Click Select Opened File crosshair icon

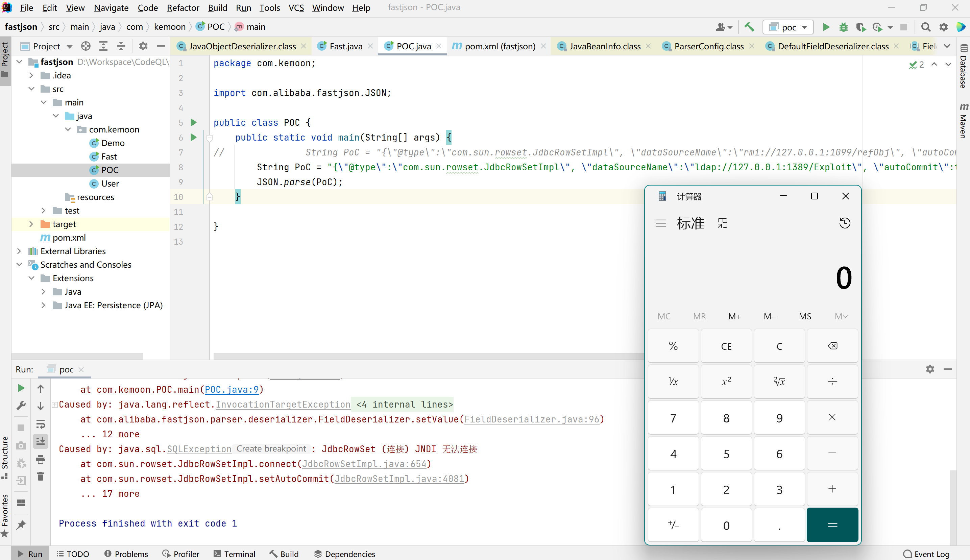pyautogui.click(x=86, y=46)
